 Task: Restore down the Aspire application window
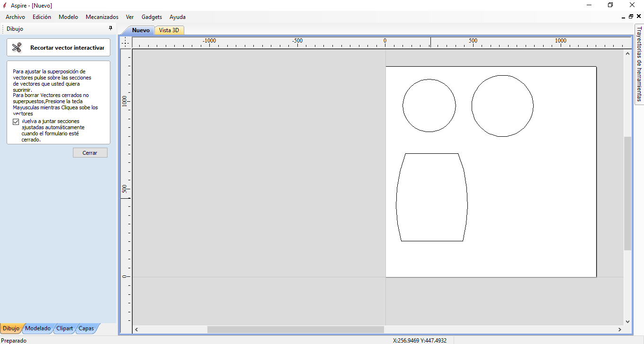click(x=610, y=5)
